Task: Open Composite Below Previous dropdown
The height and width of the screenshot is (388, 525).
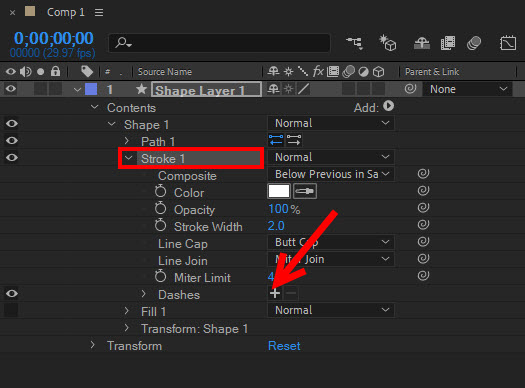Action: tap(331, 174)
